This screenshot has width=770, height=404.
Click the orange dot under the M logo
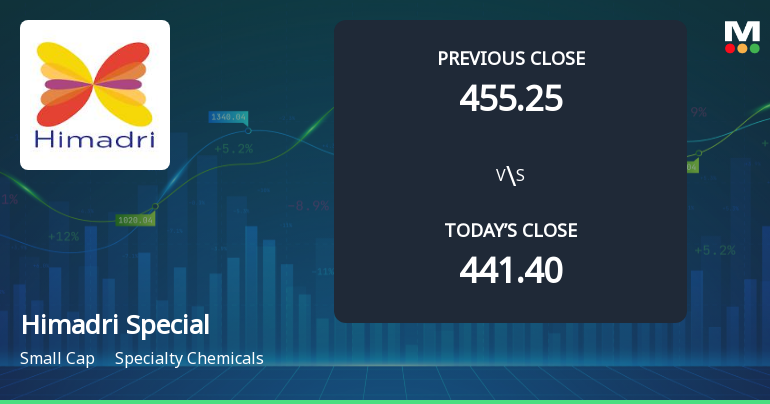pos(742,48)
